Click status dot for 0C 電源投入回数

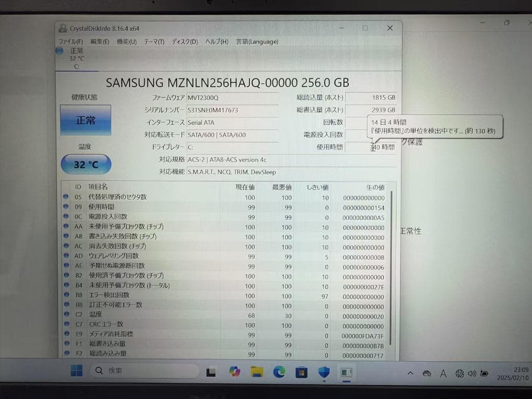[x=66, y=216]
